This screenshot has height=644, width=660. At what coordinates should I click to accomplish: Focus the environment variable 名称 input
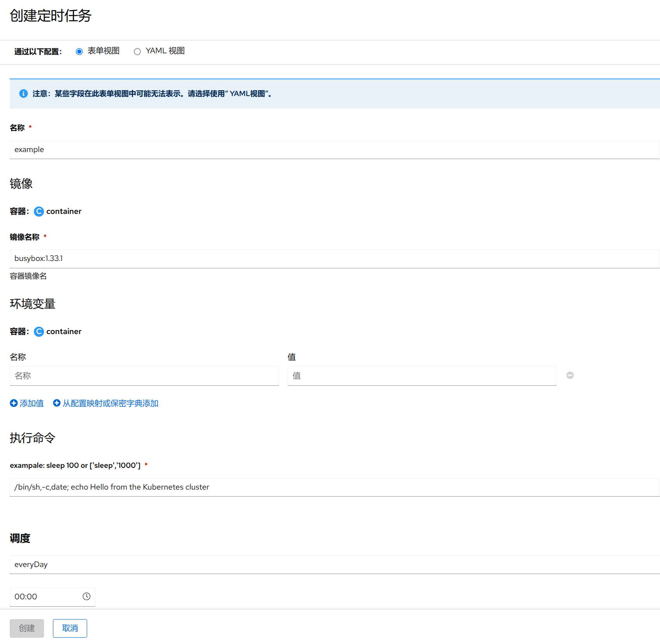click(x=144, y=376)
